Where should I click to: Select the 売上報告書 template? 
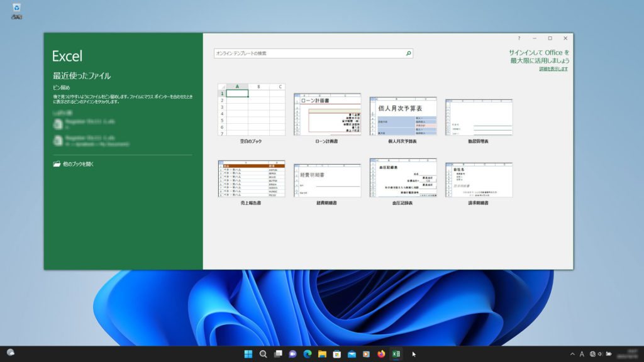click(251, 178)
